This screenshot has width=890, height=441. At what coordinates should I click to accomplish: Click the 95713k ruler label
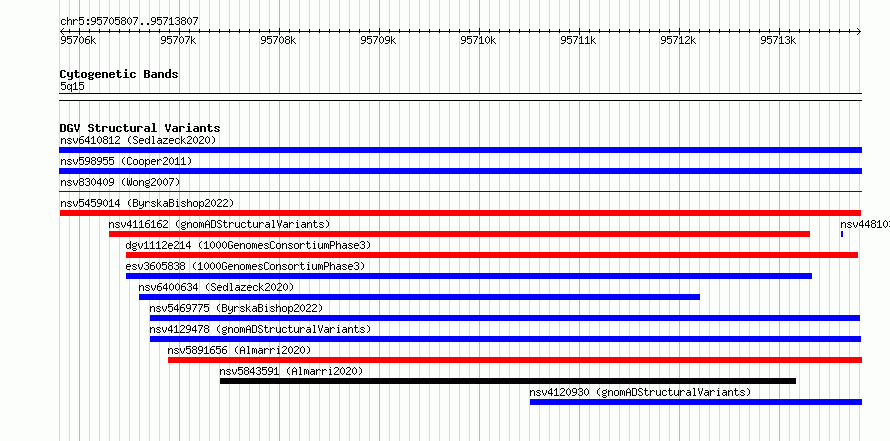point(778,40)
